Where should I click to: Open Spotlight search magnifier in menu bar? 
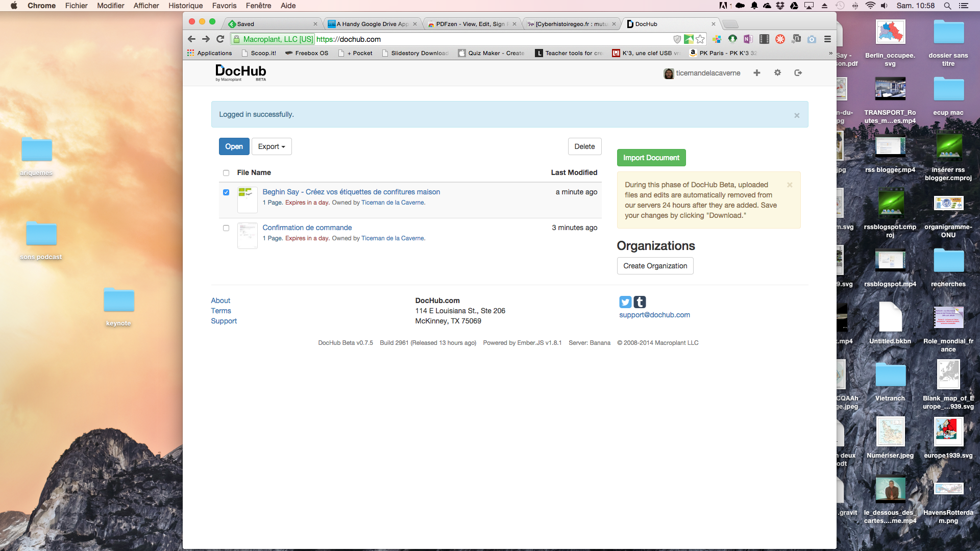pyautogui.click(x=947, y=6)
